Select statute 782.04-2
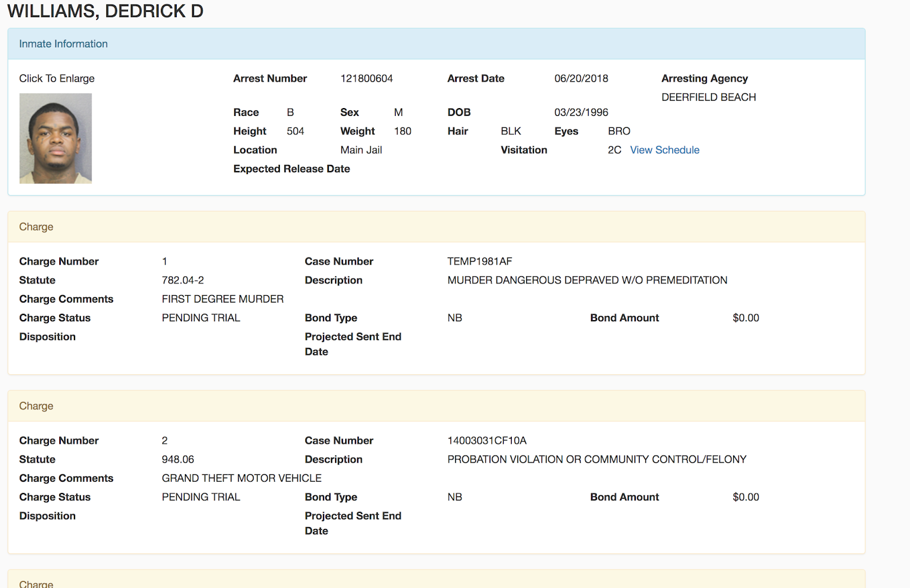 point(183,280)
